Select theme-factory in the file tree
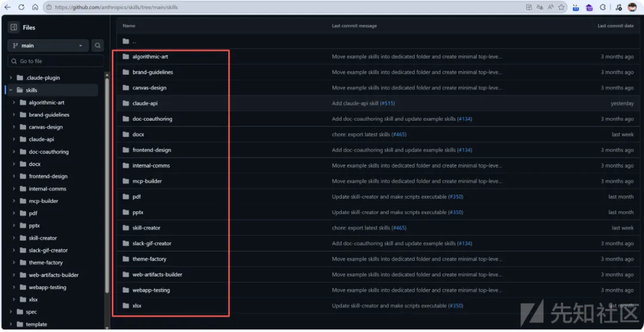Screen dimensions: 644x332 pyautogui.click(x=45, y=263)
